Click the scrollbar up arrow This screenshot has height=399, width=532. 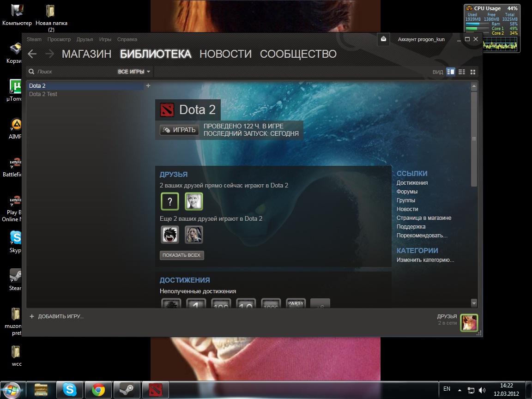(x=474, y=86)
